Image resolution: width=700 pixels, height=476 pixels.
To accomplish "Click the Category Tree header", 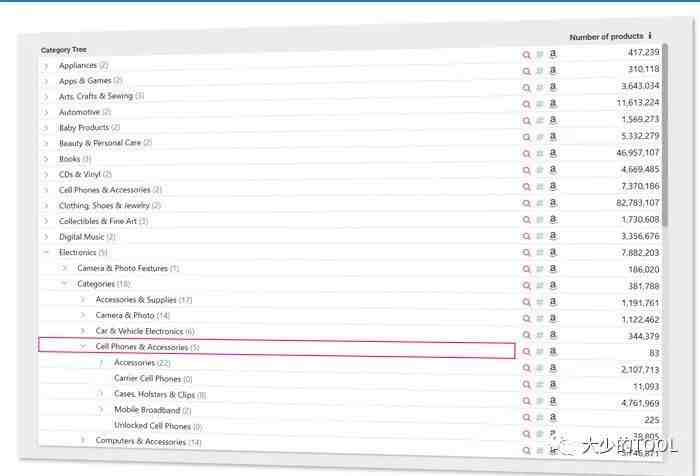I will click(x=63, y=50).
